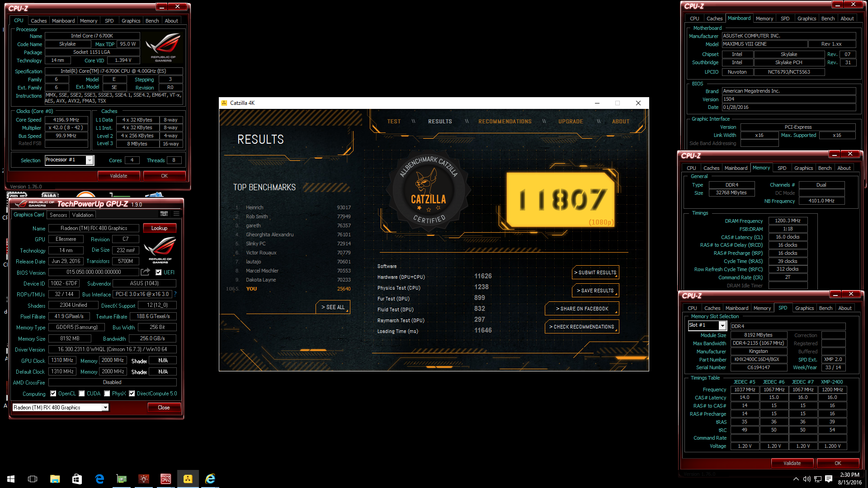
Task: Click the ROG logo in CPU-Z processor panel
Action: point(163,47)
